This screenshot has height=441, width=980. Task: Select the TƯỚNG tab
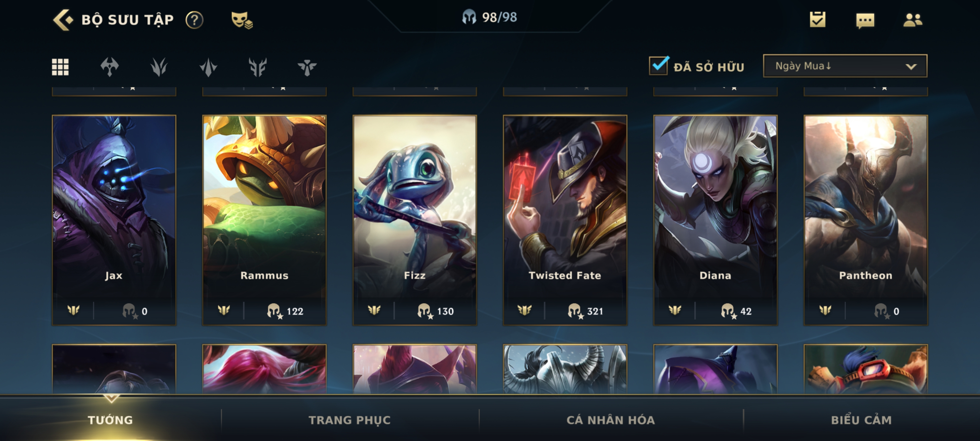pos(110,420)
